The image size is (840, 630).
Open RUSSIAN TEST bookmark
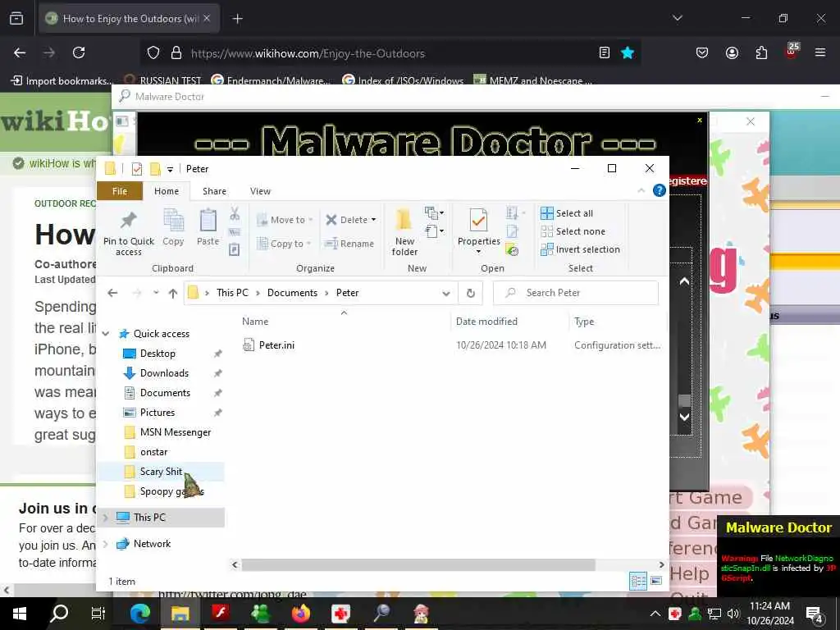click(162, 81)
